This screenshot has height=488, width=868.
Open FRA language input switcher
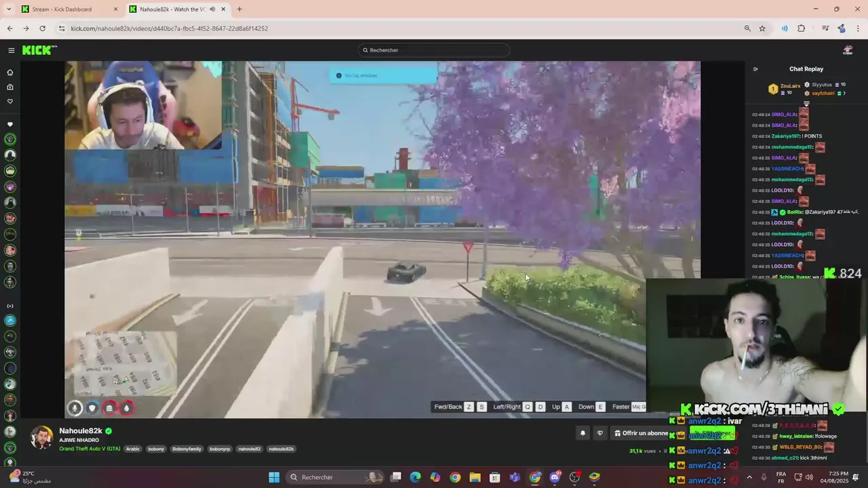pyautogui.click(x=781, y=477)
